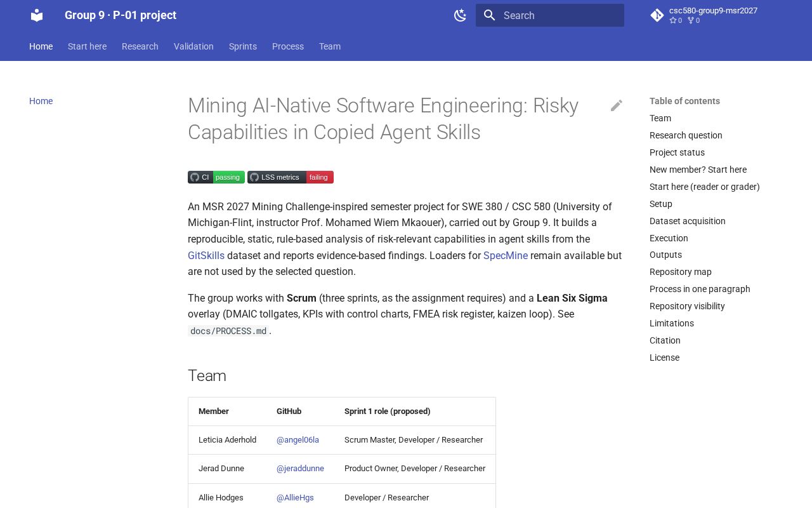This screenshot has width=812, height=508.
Task: Click the LSS metrics failing badge
Action: [291, 177]
